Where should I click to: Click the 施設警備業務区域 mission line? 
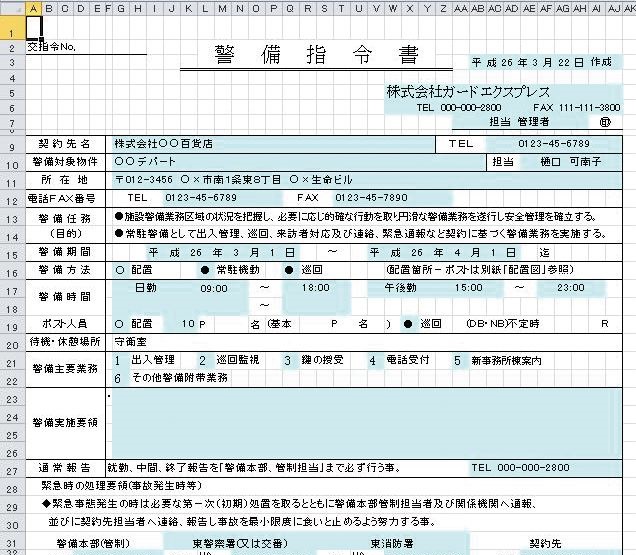356,217
